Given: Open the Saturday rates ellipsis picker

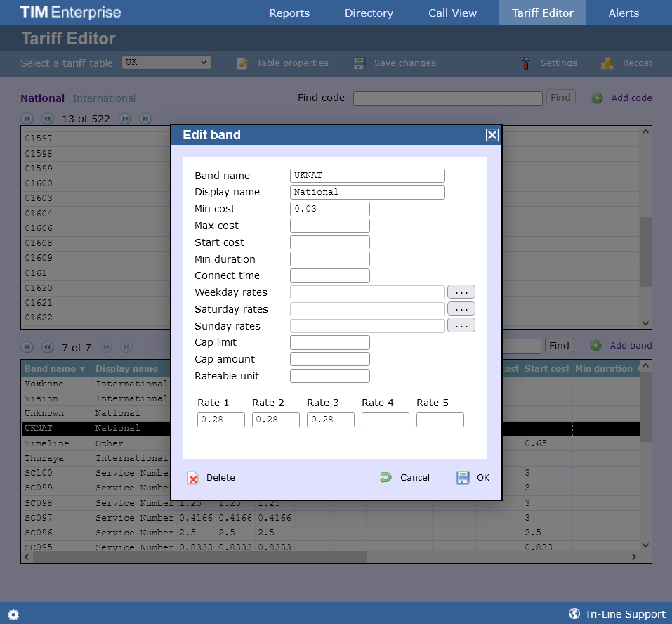Looking at the screenshot, I should pyautogui.click(x=461, y=308).
